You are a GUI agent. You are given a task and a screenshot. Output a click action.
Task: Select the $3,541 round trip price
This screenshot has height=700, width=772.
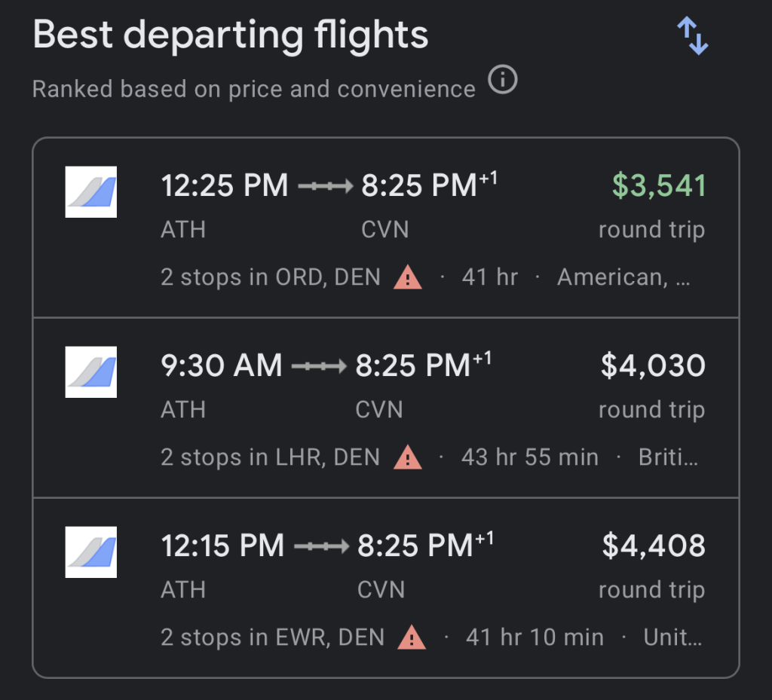coord(658,186)
